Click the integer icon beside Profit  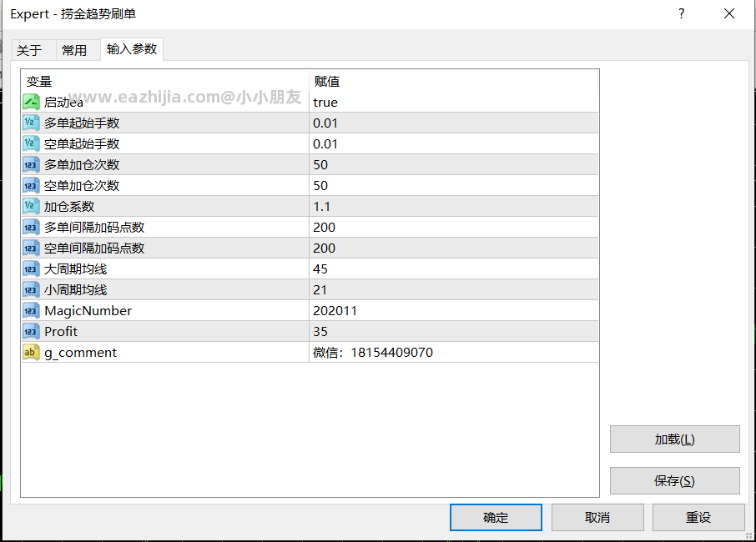click(x=31, y=332)
